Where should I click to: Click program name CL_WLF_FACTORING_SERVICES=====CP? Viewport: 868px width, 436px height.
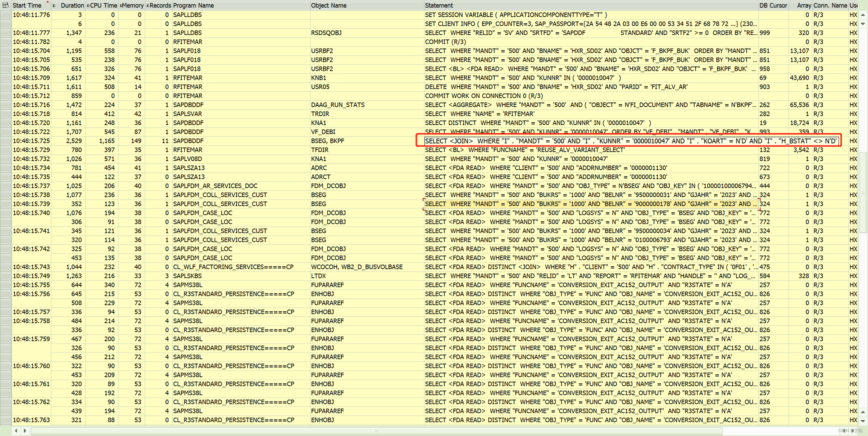233,267
